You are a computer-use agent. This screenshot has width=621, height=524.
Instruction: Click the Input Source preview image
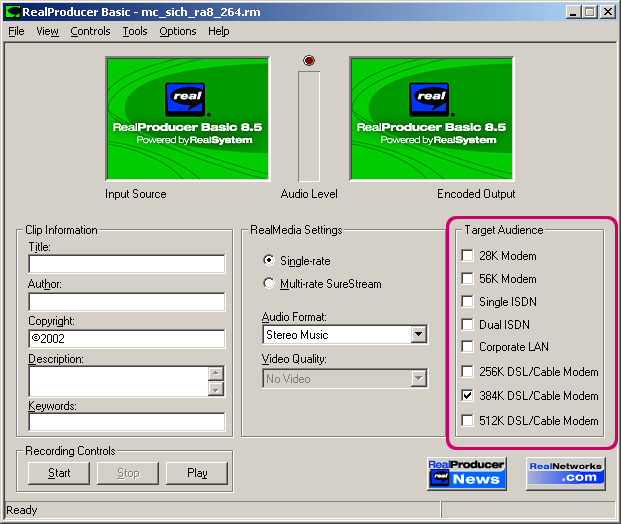point(188,119)
